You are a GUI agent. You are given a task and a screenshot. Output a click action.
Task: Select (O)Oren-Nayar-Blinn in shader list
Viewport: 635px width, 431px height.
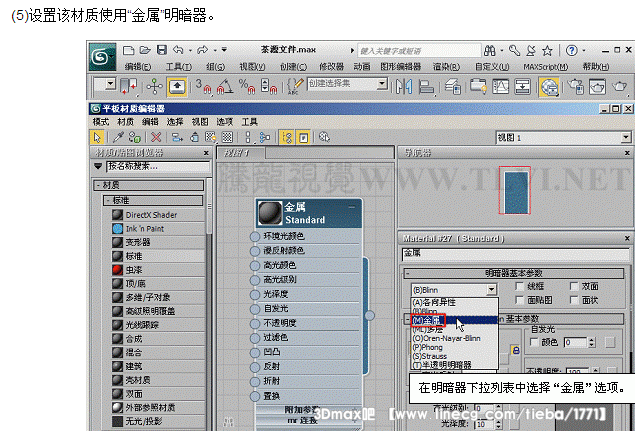454,338
